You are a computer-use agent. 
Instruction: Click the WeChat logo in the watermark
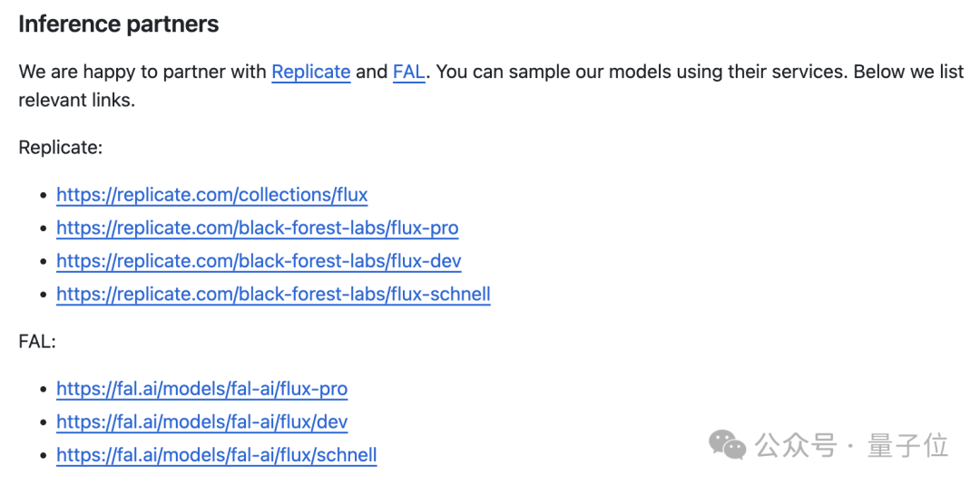(727, 444)
